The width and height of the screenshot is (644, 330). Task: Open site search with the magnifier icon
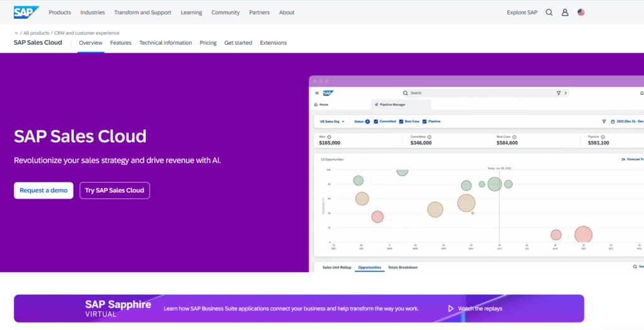(548, 13)
